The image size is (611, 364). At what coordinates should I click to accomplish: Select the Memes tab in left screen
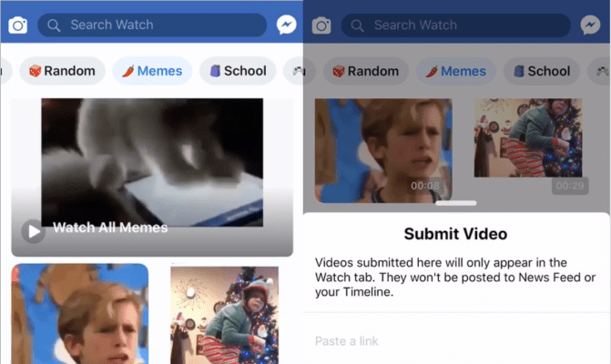pos(152,71)
